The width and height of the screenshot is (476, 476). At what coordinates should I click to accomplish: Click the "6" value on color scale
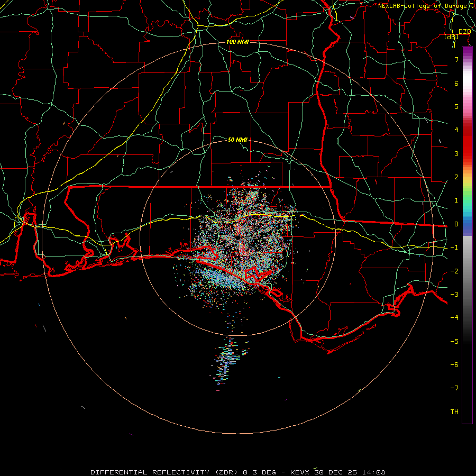[456, 83]
